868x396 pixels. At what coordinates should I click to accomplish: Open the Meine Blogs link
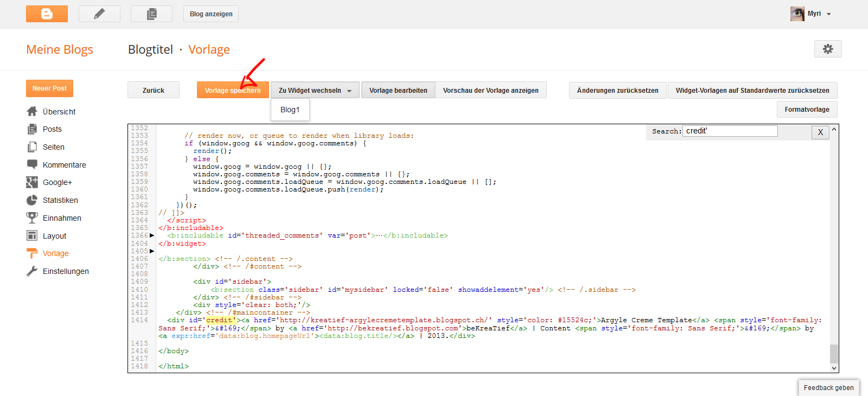pyautogui.click(x=60, y=49)
